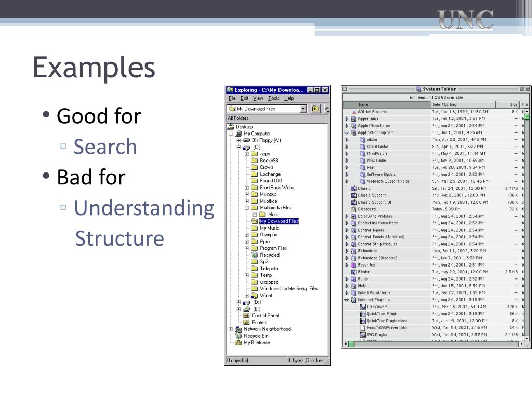Select the ReadMeSVGViewer.html file icon
This screenshot has width=532, height=399.
(362, 328)
